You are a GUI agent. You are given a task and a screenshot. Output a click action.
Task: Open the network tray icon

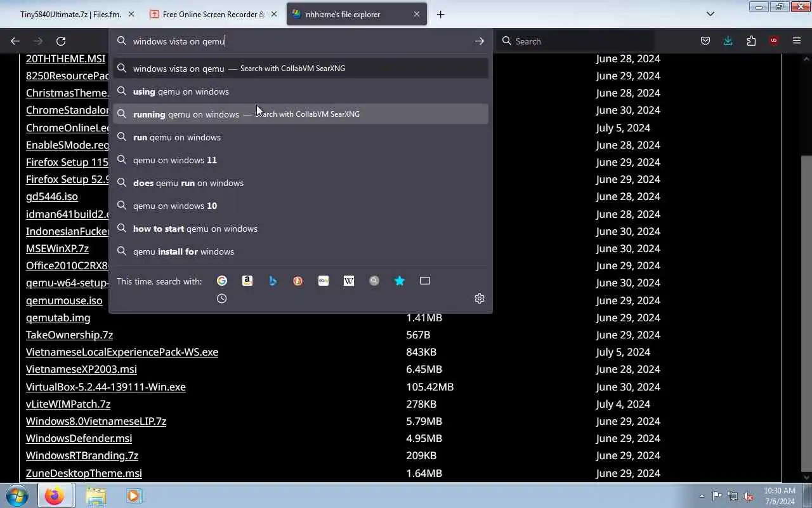733,496
